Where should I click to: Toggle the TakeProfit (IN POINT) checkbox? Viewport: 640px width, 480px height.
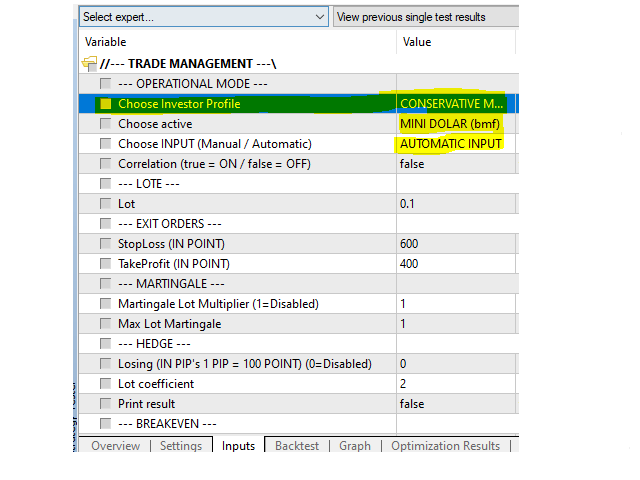click(106, 264)
